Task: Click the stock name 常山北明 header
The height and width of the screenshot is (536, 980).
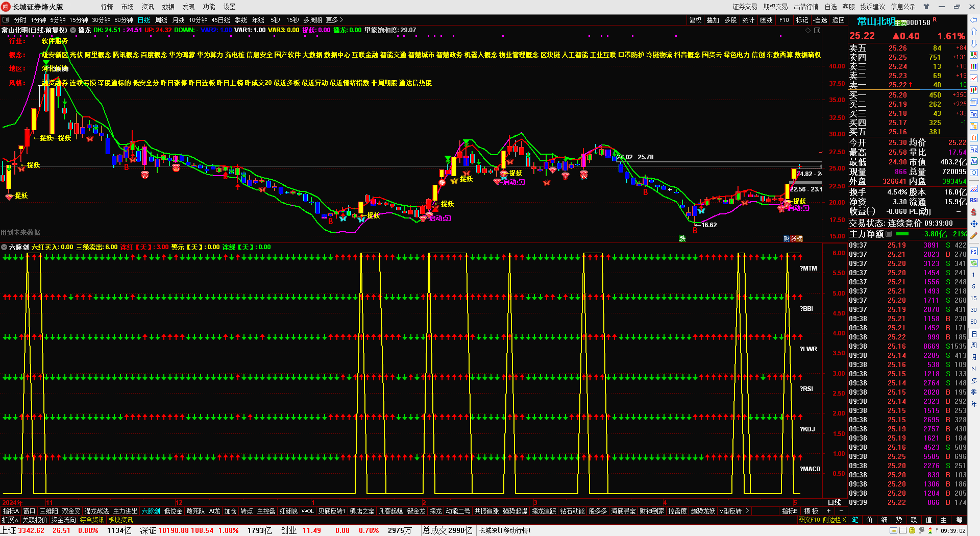Action: coord(876,21)
